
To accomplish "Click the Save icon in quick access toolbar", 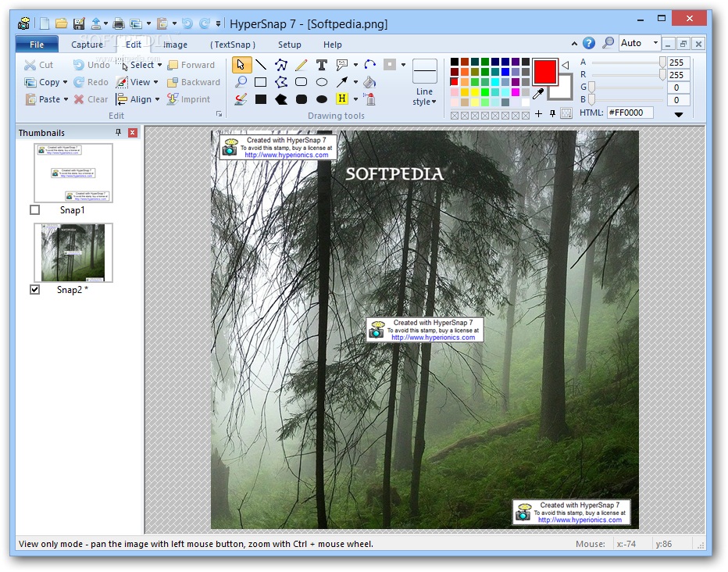I will (80, 23).
